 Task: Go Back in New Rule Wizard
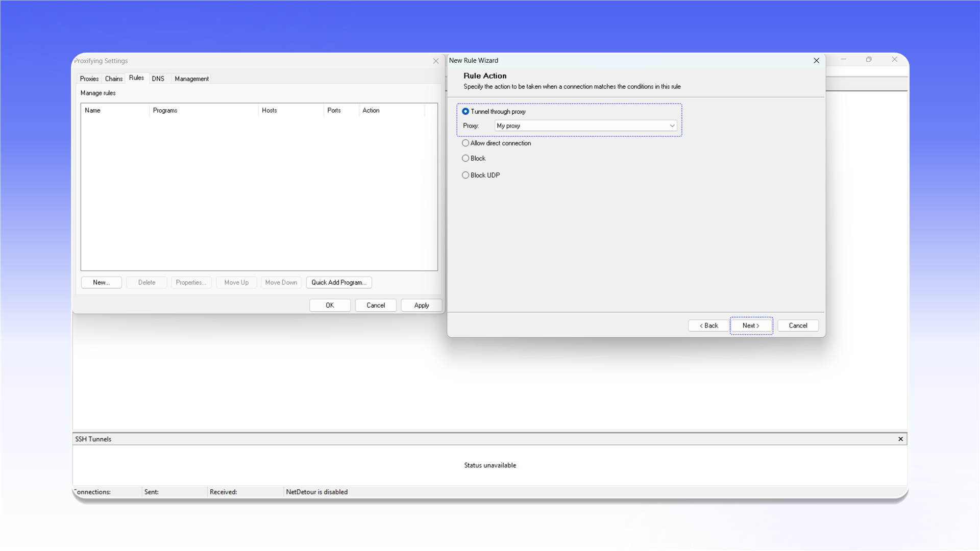pos(708,325)
